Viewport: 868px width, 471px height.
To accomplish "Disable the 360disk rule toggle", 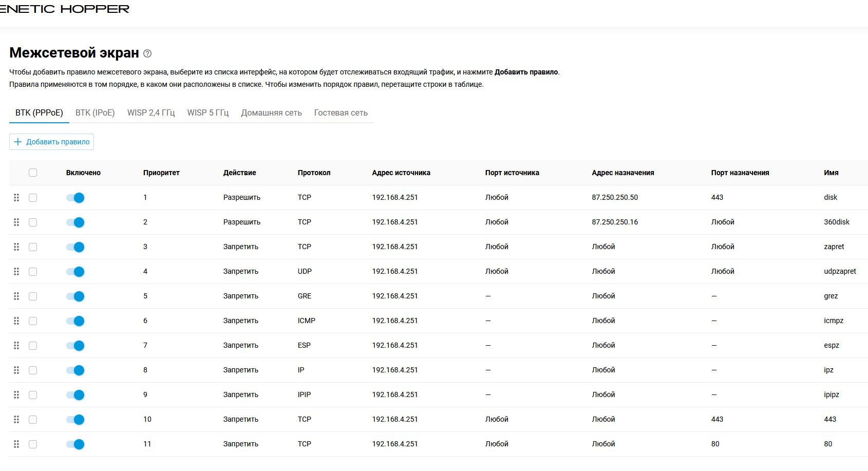I will pyautogui.click(x=76, y=222).
